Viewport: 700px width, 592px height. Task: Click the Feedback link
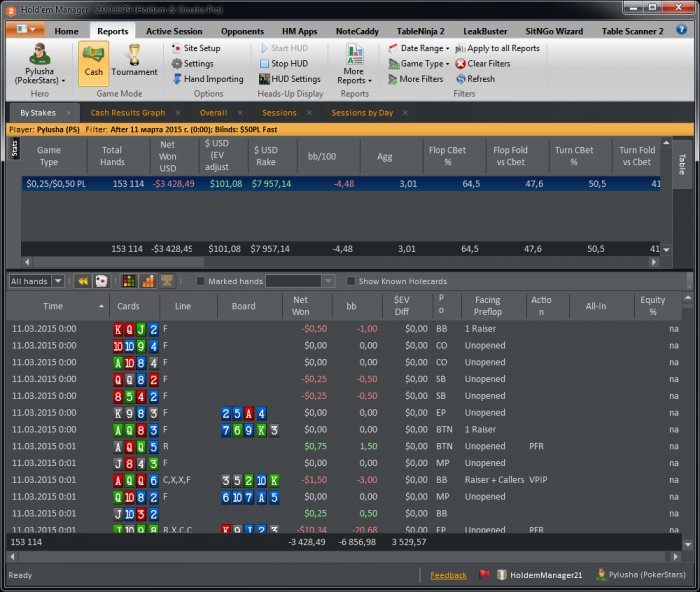coord(448,575)
